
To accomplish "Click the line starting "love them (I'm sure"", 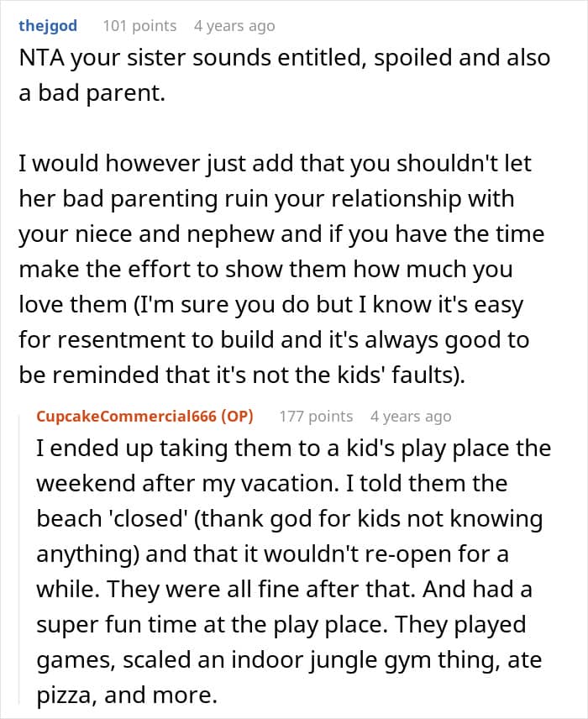I will click(270, 305).
